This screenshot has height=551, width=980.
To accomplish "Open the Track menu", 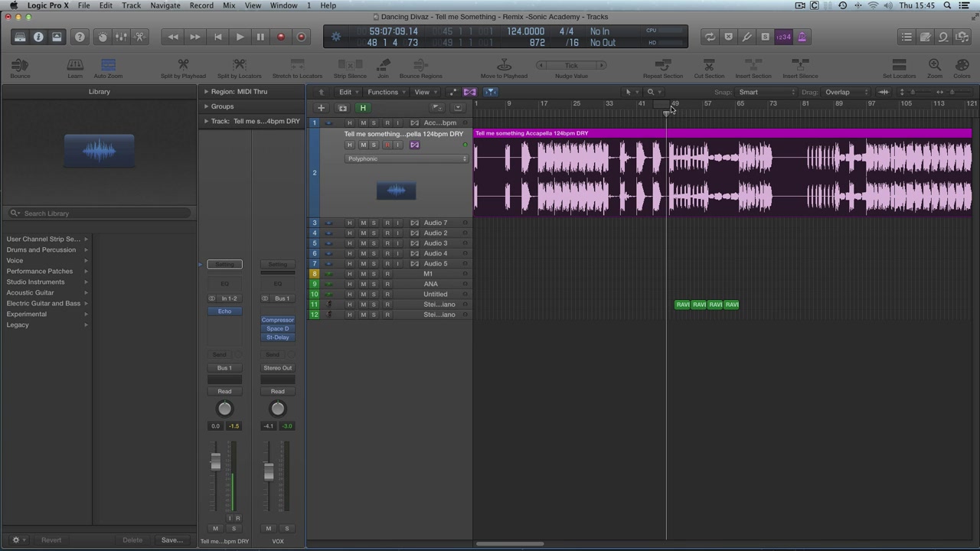I will [x=132, y=5].
